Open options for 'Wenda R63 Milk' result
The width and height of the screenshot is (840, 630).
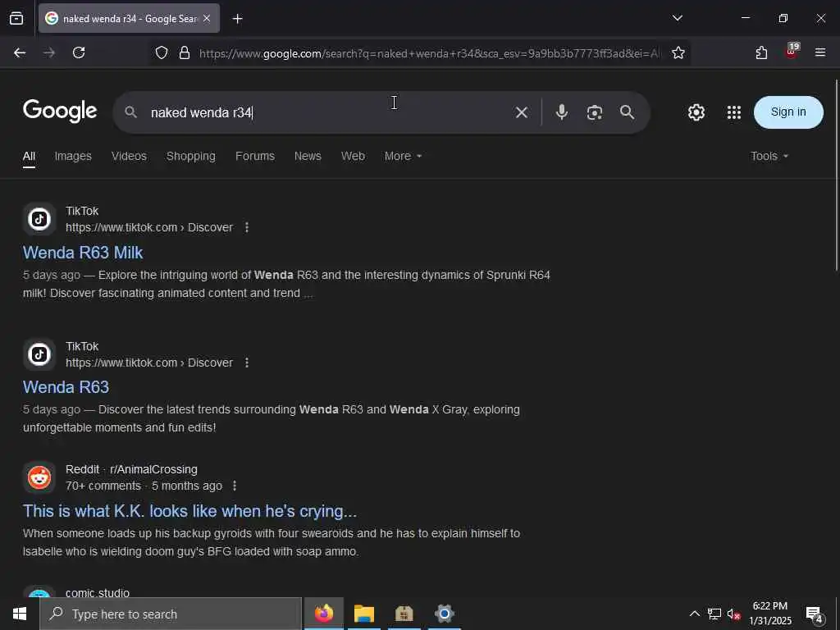click(246, 227)
